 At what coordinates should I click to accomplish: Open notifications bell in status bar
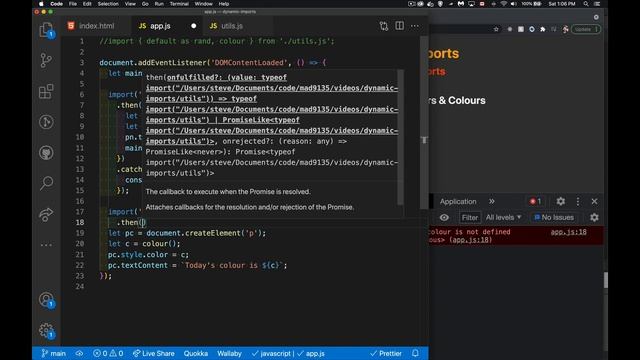pyautogui.click(x=415, y=353)
